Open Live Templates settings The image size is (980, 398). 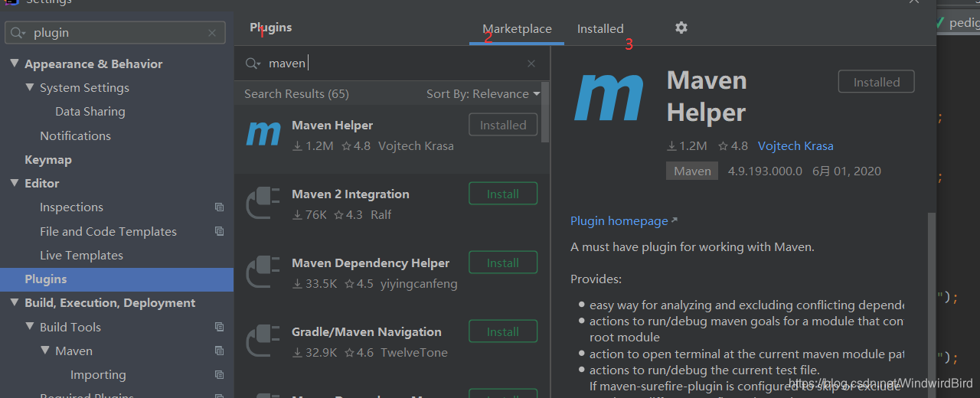[81, 255]
